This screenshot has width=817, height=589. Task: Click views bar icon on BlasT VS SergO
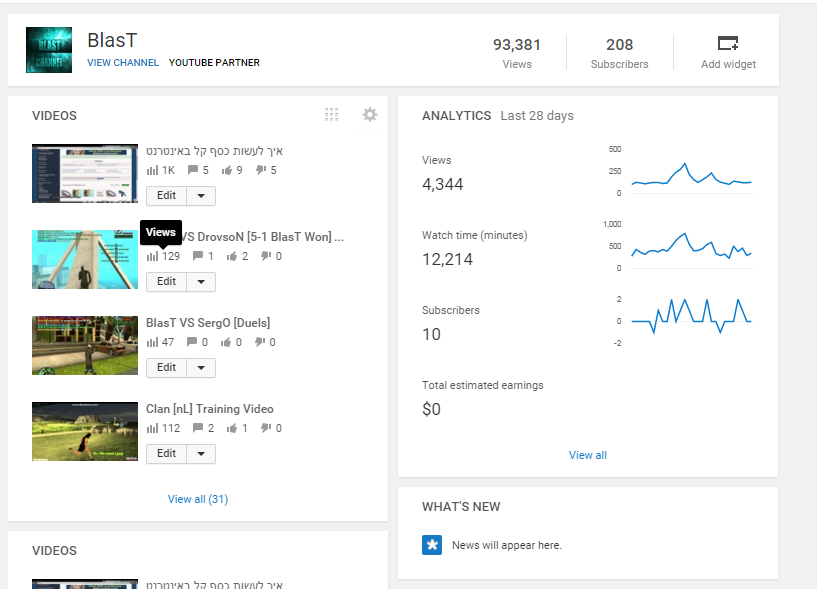[153, 342]
